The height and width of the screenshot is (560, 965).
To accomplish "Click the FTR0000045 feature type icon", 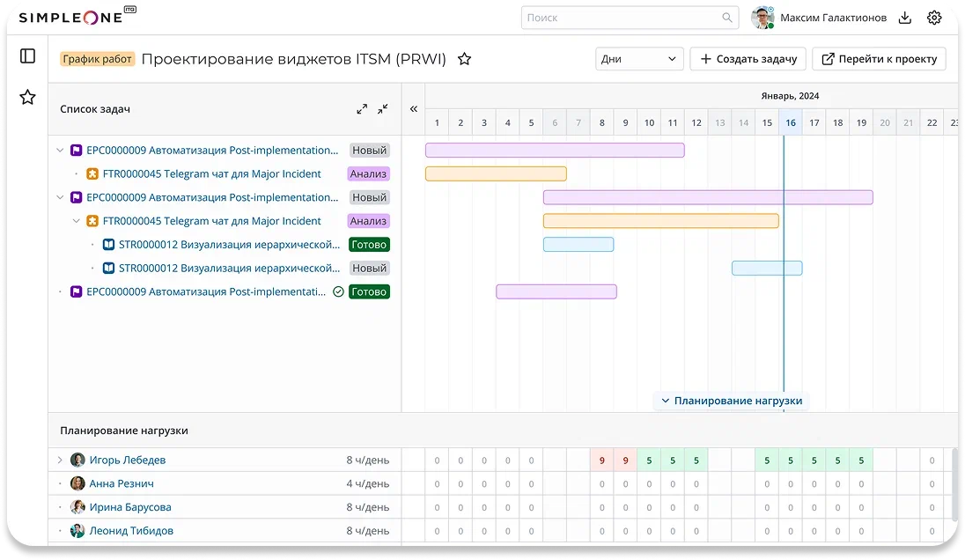I will coord(92,173).
